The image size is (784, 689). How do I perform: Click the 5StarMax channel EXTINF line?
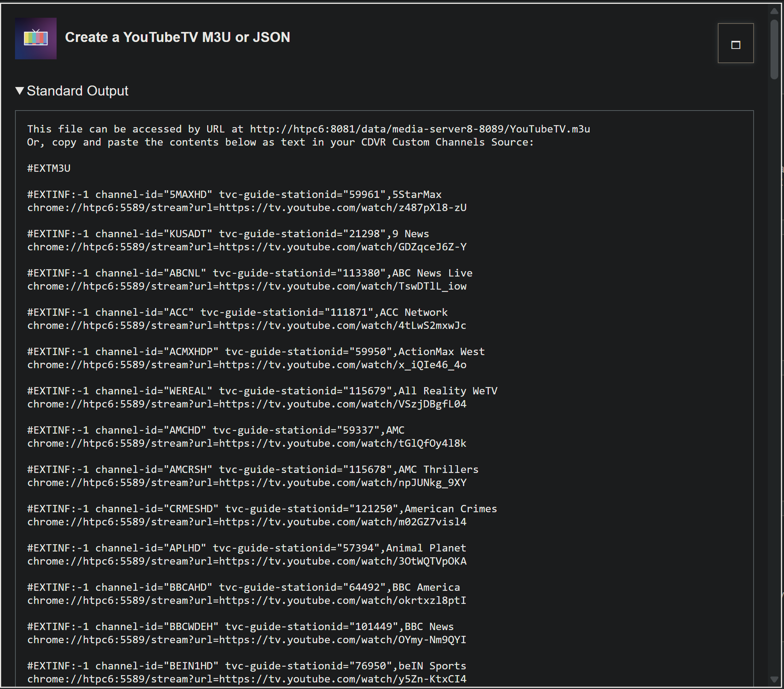point(234,194)
